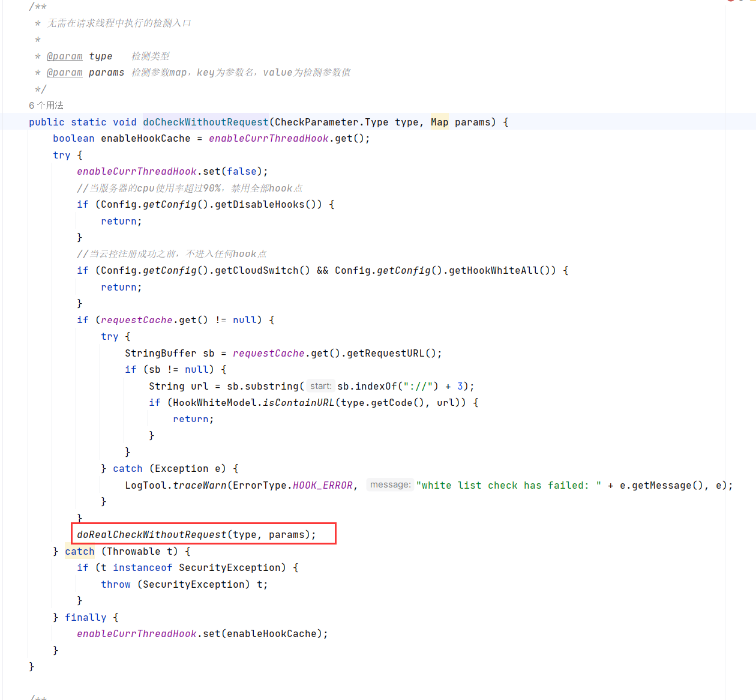This screenshot has height=700, width=756.
Task: Click the type.getCode() call
Action: pos(382,403)
